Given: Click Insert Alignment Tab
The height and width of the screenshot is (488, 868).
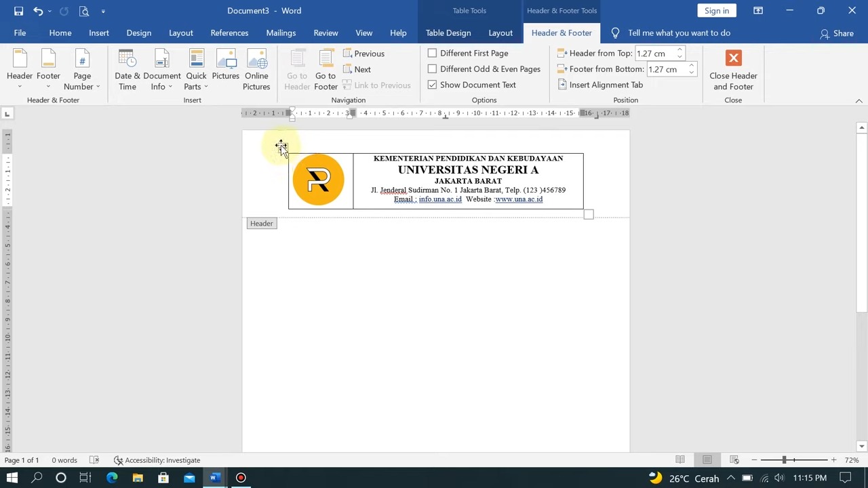Looking at the screenshot, I should [600, 85].
